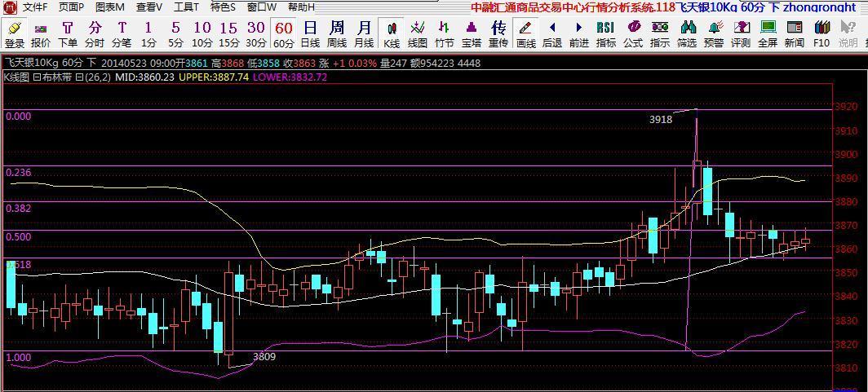Image resolution: width=868 pixels, height=392 pixels.
Task: Open the 报价 quotes list
Action: pyautogui.click(x=40, y=33)
